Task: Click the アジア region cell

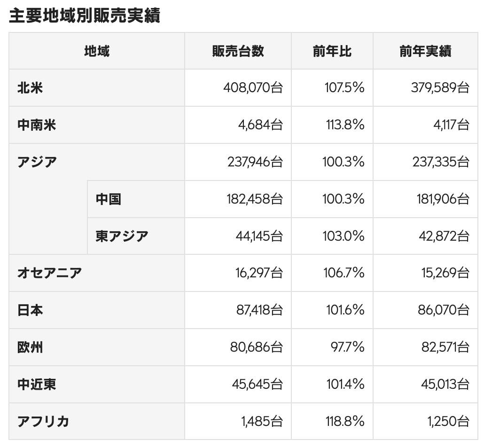Action: click(37, 162)
